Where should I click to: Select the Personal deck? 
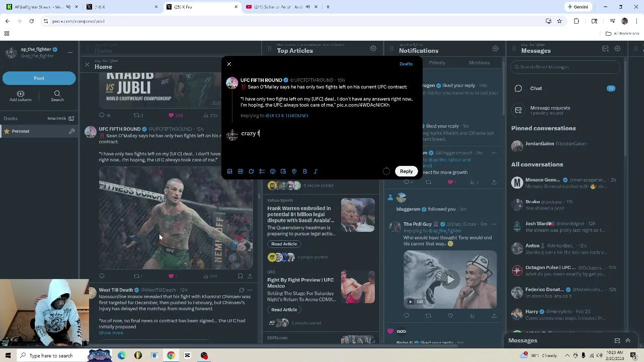[x=34, y=131]
